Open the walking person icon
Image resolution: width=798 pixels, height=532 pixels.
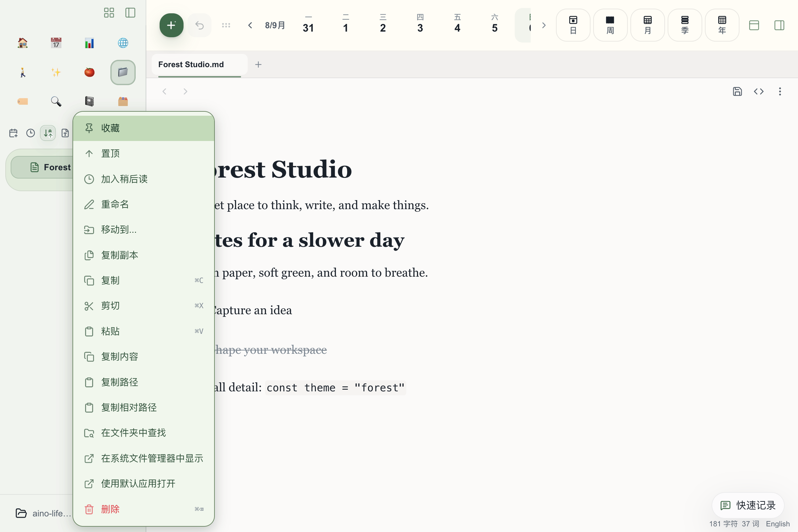point(22,72)
